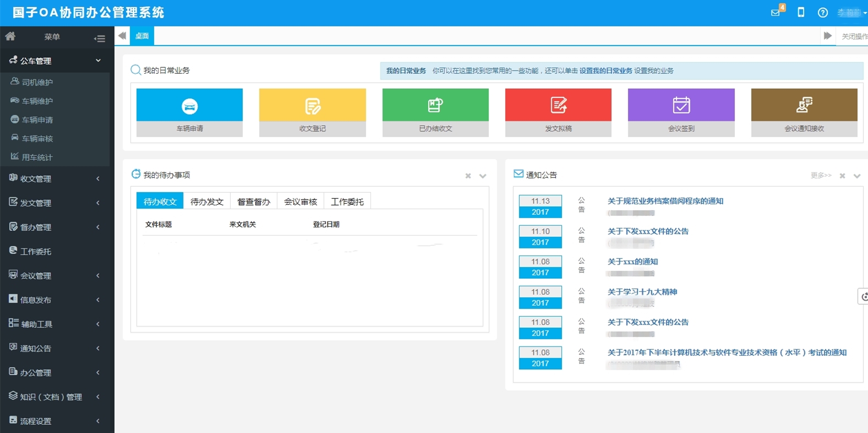The height and width of the screenshot is (433, 868).
Task: Expand the 流程设置 menu group
Action: point(55,421)
